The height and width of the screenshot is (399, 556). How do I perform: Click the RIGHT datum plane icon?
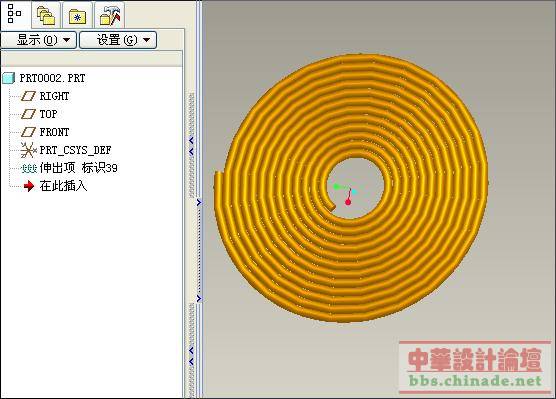(28, 96)
